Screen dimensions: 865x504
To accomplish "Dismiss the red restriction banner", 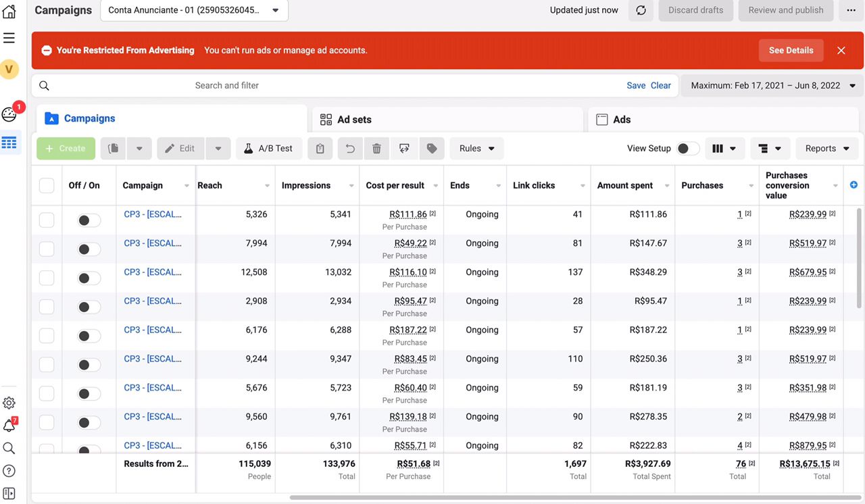I will pos(841,51).
